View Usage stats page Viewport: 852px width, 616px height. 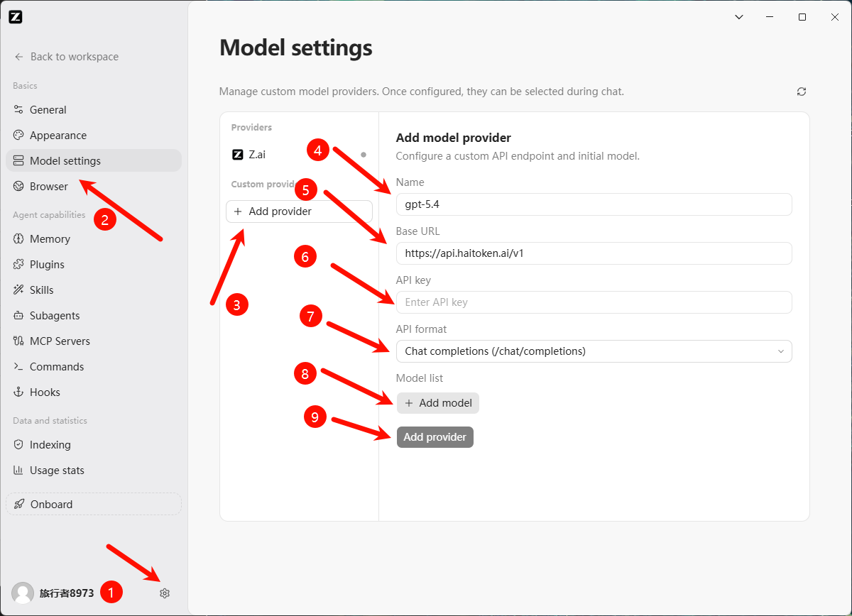coord(94,471)
